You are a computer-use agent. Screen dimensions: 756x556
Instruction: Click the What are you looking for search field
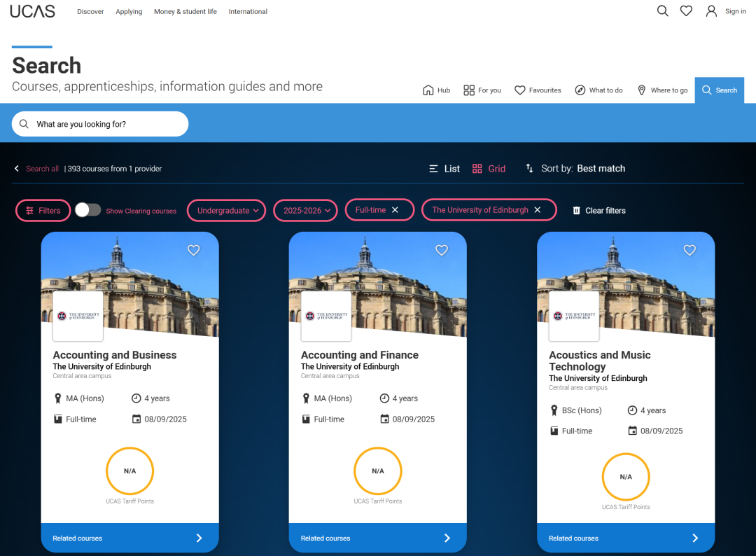100,124
